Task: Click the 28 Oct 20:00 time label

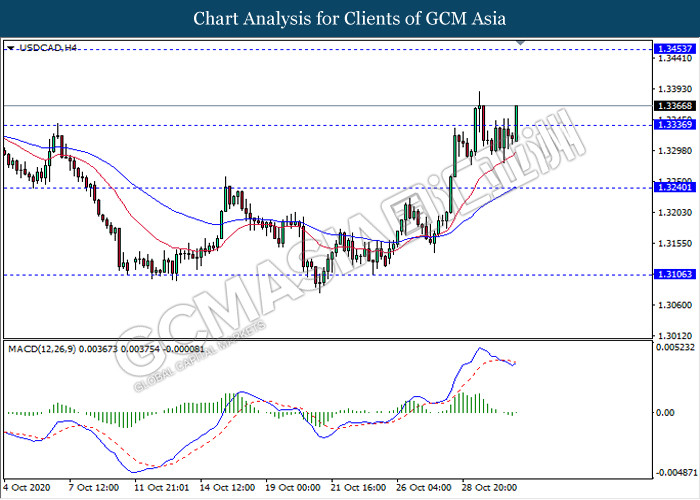Action: point(488,487)
